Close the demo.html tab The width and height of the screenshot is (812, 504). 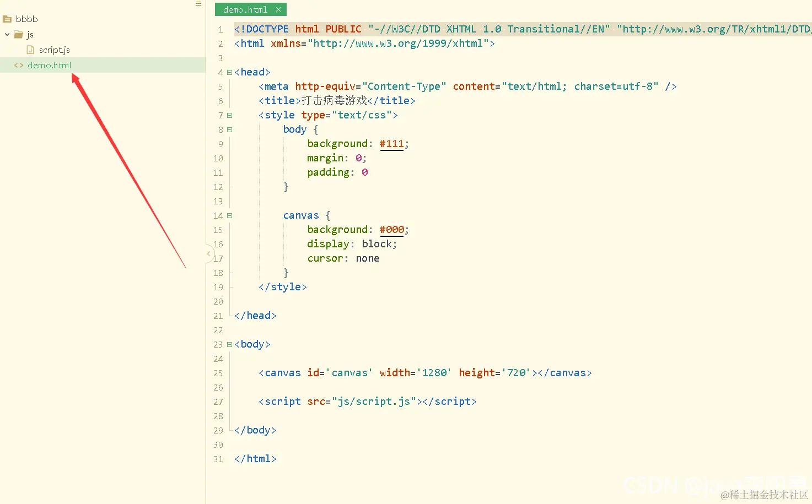coord(278,9)
